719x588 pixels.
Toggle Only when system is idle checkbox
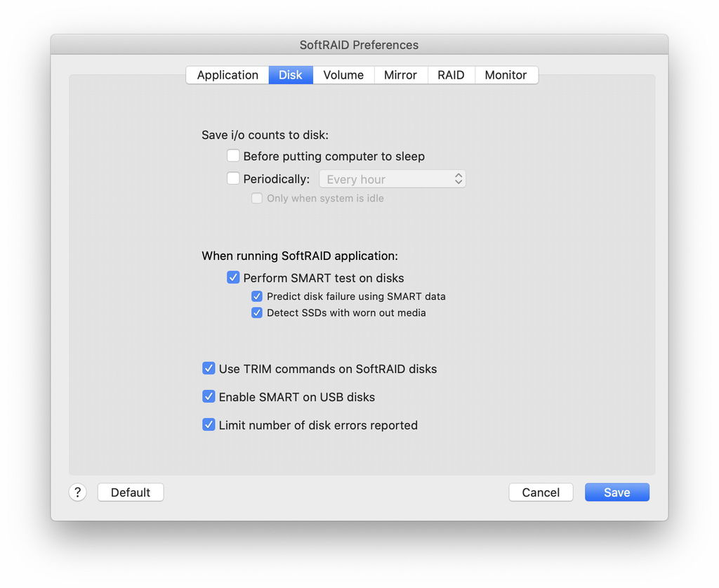point(257,198)
